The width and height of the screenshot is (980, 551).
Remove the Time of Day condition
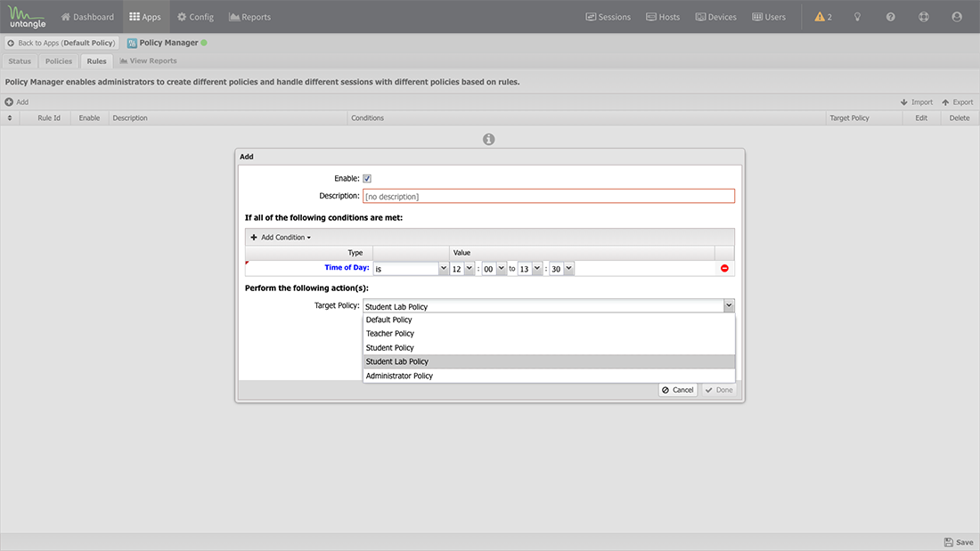point(724,268)
